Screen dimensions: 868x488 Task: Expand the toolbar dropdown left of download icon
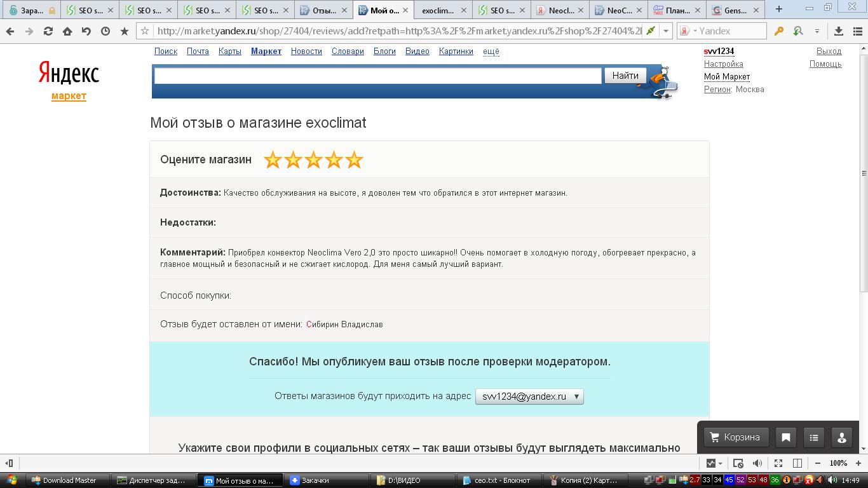pos(817,31)
